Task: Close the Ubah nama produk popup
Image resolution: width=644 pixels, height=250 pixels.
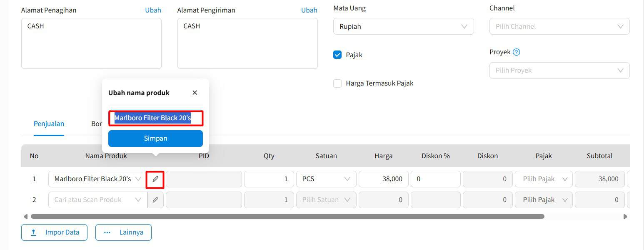Action: 194,92
